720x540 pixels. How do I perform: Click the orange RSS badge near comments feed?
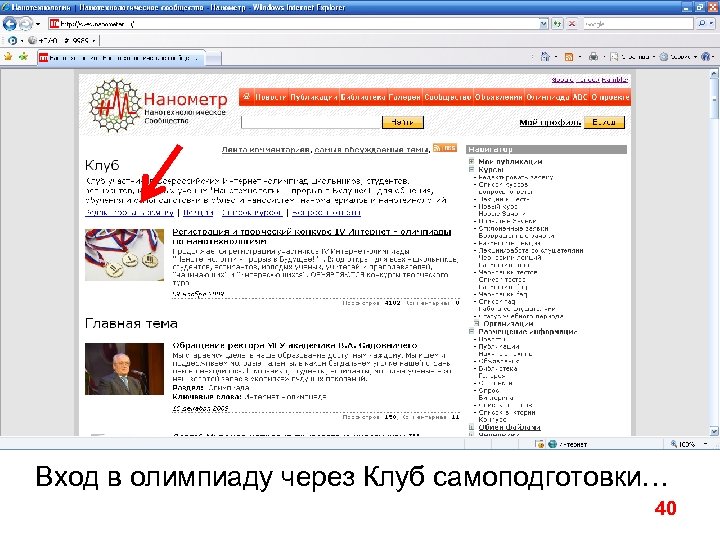pyautogui.click(x=444, y=148)
